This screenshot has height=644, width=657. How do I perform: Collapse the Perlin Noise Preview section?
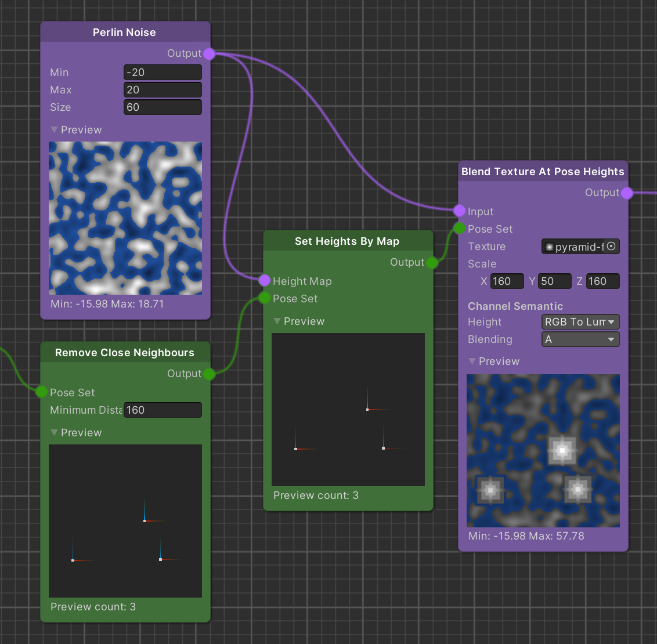[x=54, y=129]
